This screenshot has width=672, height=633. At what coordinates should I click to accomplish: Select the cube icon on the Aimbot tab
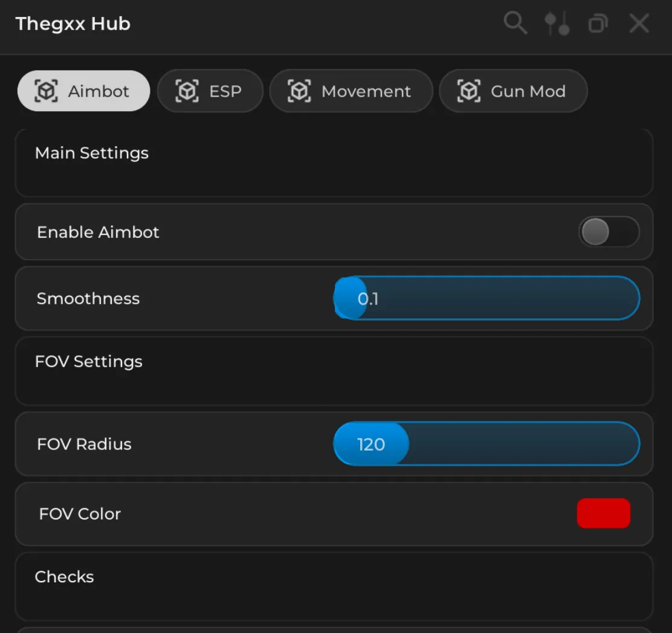tap(45, 91)
